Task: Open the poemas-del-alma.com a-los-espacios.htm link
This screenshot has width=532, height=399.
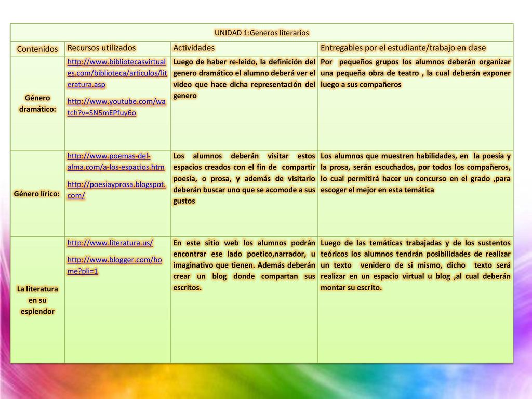Action: click(x=116, y=162)
